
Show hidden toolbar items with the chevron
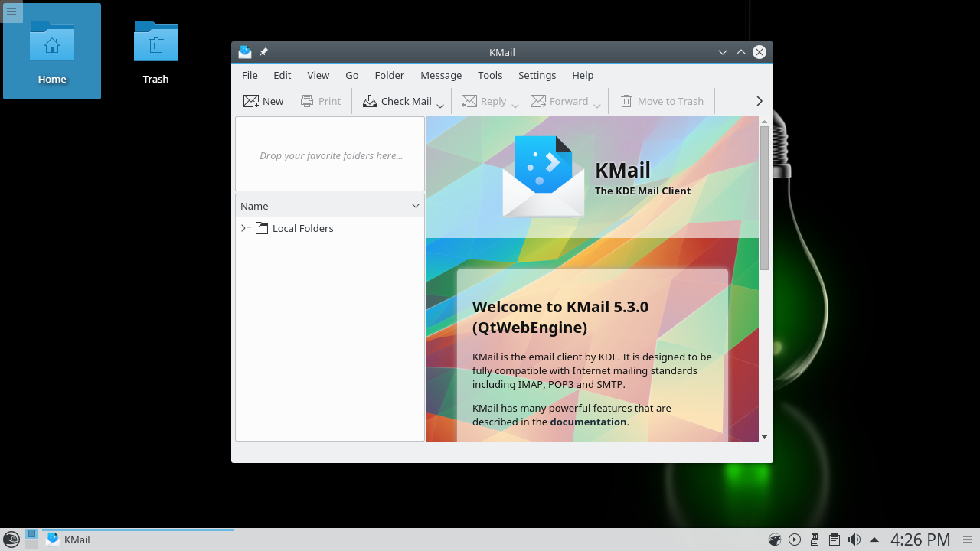pyautogui.click(x=759, y=101)
